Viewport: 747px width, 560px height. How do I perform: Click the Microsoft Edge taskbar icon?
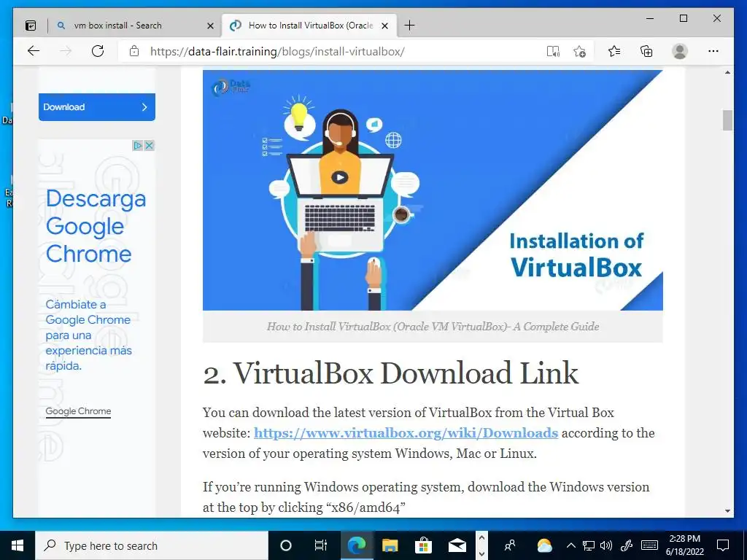356,545
